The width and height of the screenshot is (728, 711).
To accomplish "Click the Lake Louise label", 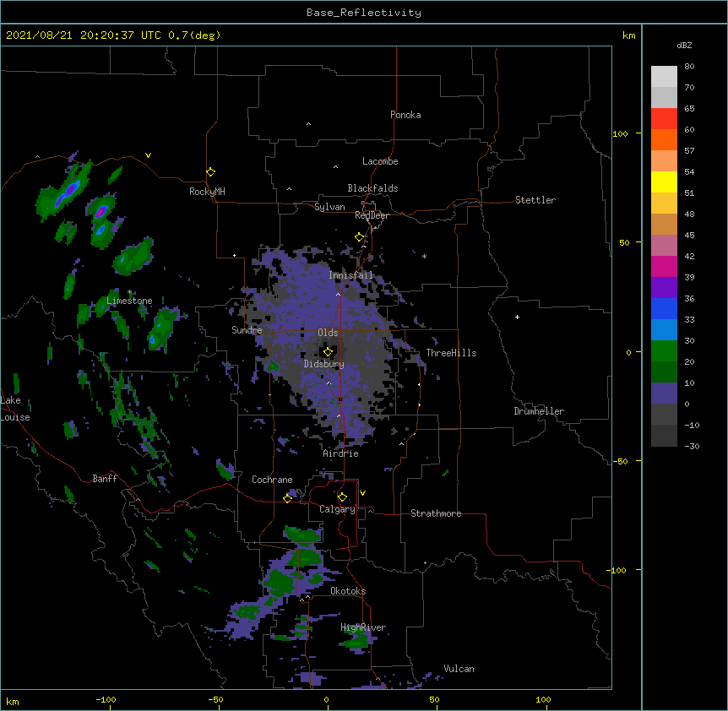I will pyautogui.click(x=15, y=409).
